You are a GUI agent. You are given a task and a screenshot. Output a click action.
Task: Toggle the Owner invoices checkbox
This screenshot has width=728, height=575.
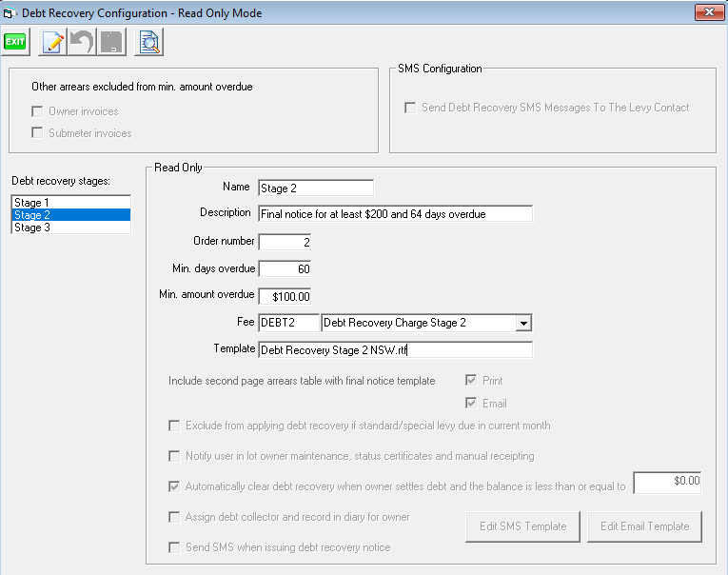click(x=37, y=111)
